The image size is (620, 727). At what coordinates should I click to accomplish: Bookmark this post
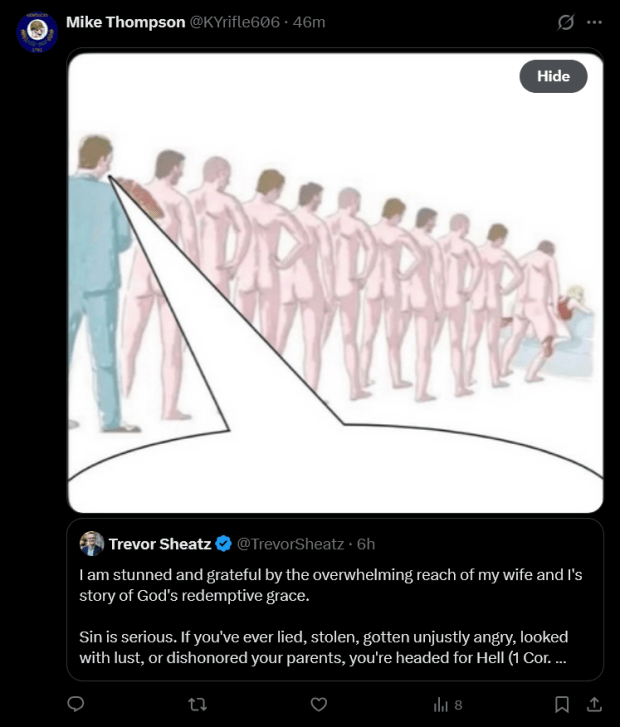coord(562,704)
